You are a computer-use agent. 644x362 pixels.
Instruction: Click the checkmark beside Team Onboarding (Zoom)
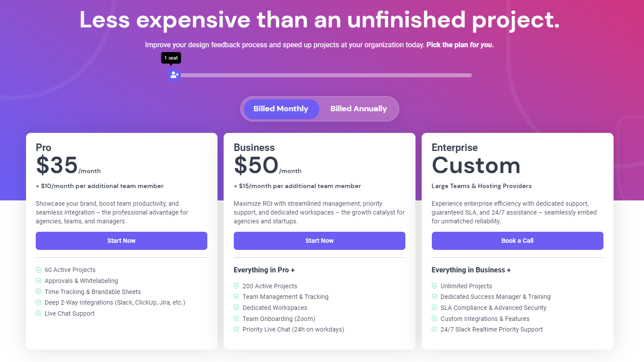pos(236,319)
